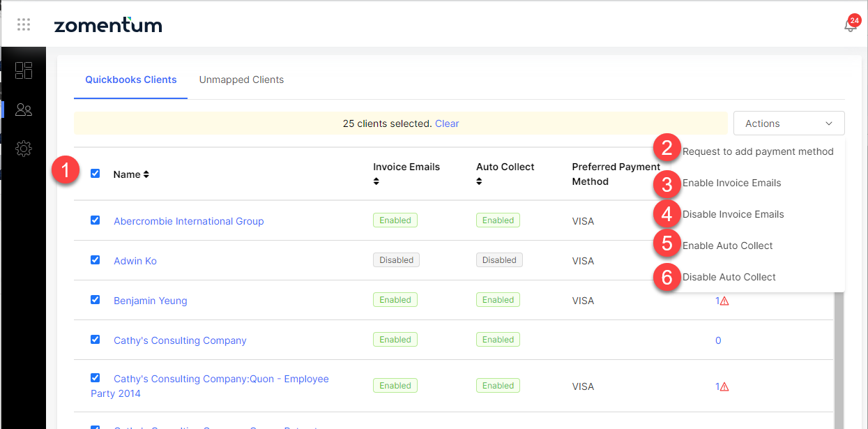The image size is (868, 429).
Task: Collapse the Actions dropdown
Action: pos(789,123)
